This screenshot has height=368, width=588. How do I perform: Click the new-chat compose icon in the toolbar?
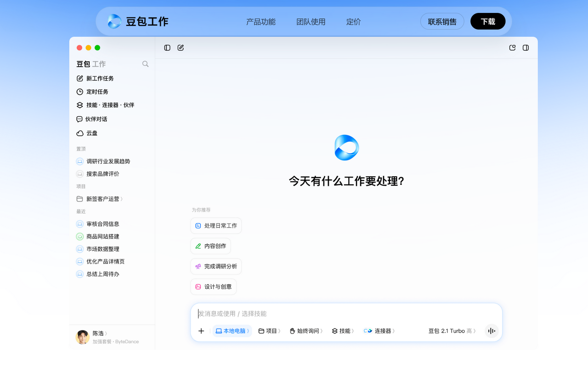(x=181, y=47)
